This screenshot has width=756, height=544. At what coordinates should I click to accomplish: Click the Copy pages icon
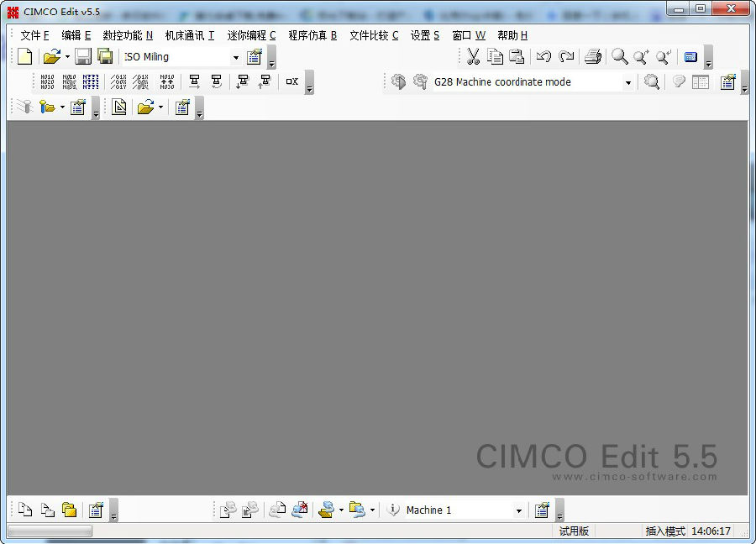tap(495, 57)
